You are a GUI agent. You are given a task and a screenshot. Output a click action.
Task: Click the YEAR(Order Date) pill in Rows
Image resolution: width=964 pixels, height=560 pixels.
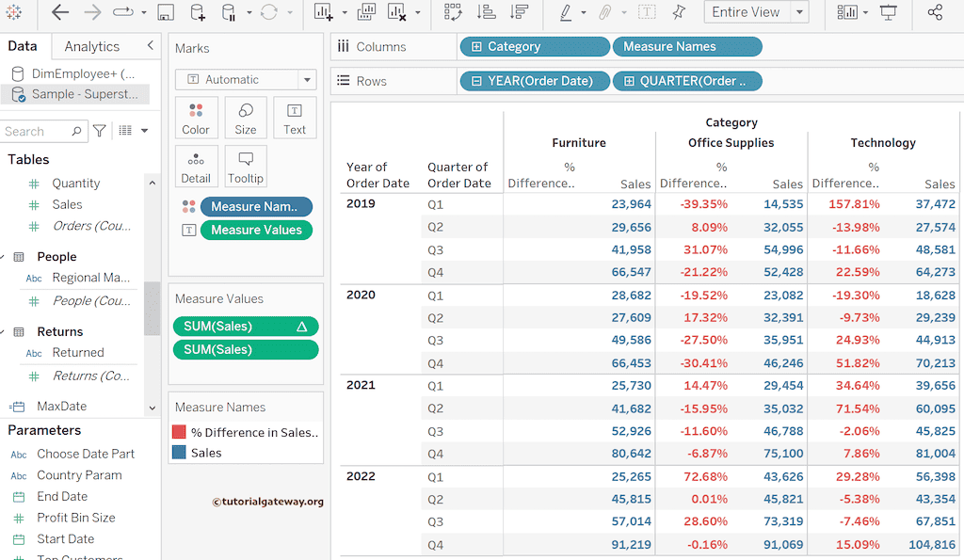534,80
